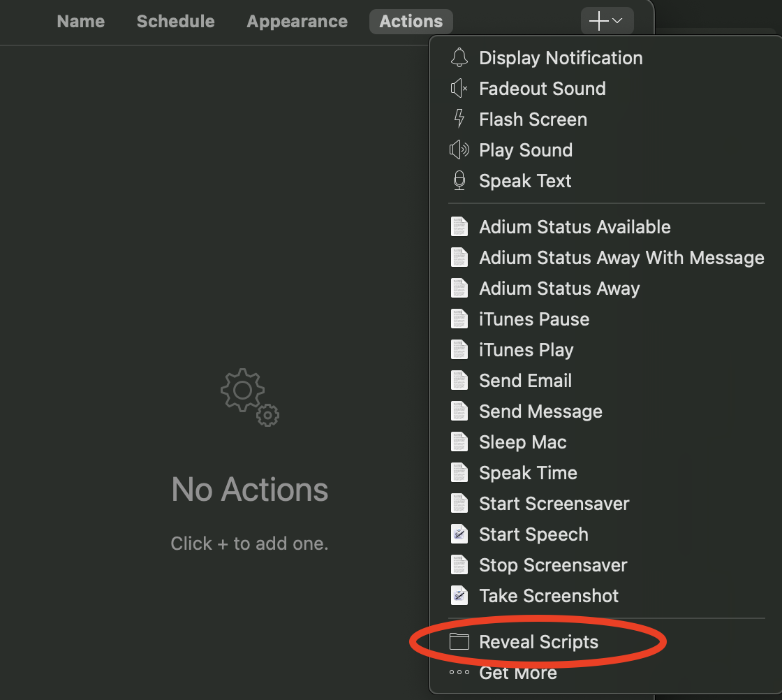Click the script icon beside Adium Status Away

pyautogui.click(x=459, y=289)
